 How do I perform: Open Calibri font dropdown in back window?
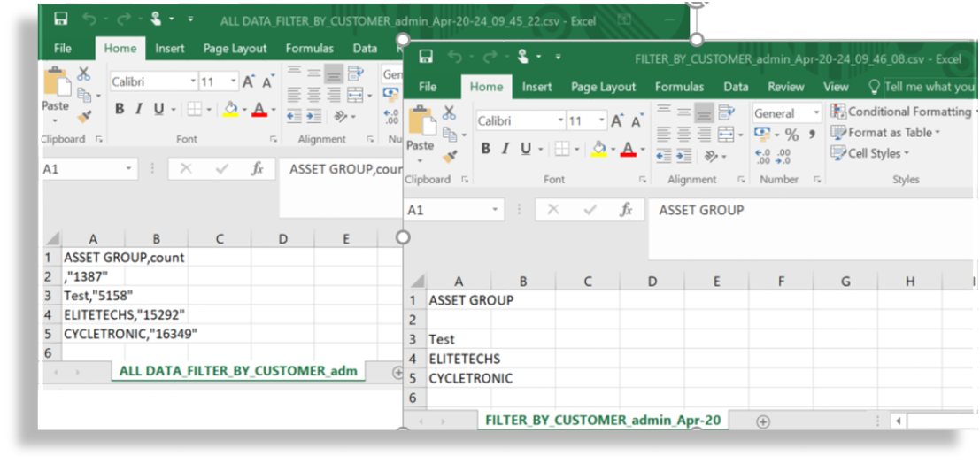tap(193, 81)
